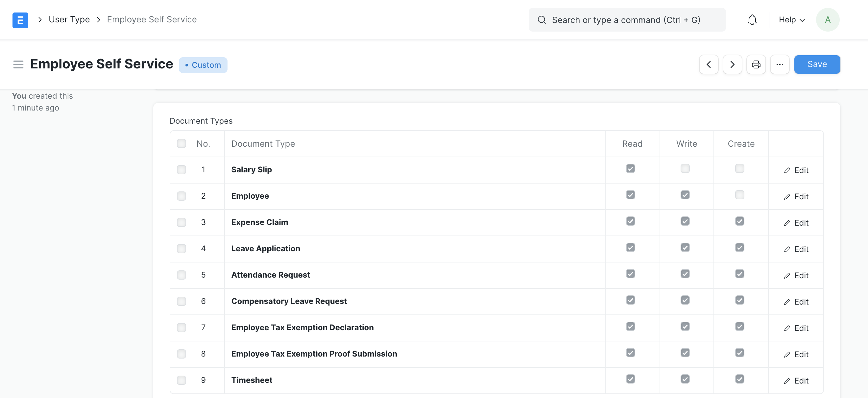Navigate to previous record with left arrow
Viewport: 868px width, 398px height.
tap(709, 64)
